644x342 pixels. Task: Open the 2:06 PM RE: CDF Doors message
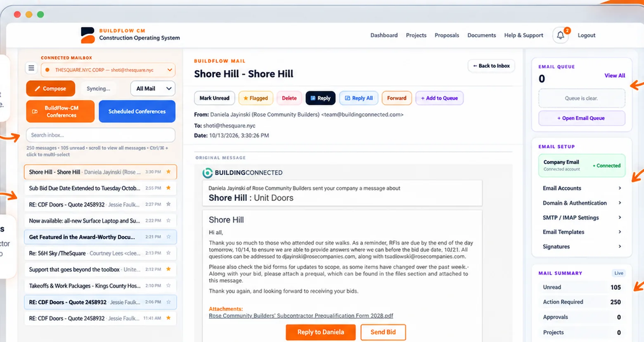[x=100, y=302]
